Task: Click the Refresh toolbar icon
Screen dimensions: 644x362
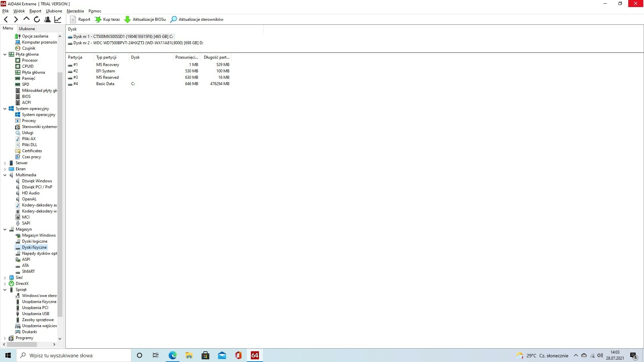Action: (x=37, y=19)
